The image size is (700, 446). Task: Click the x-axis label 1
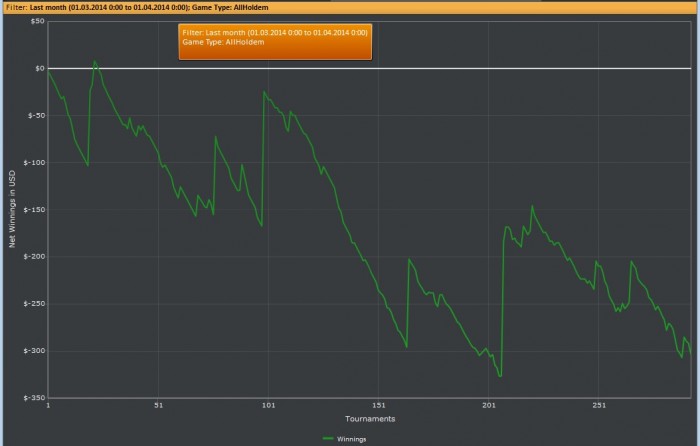click(48, 405)
